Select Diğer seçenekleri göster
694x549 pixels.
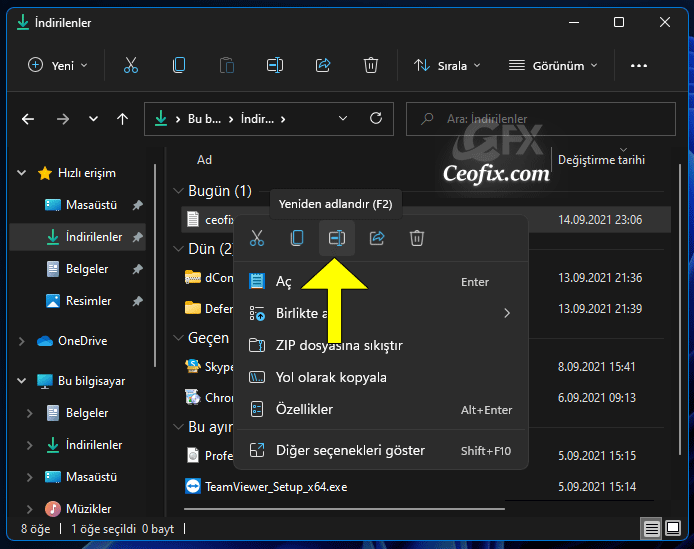tap(381, 450)
